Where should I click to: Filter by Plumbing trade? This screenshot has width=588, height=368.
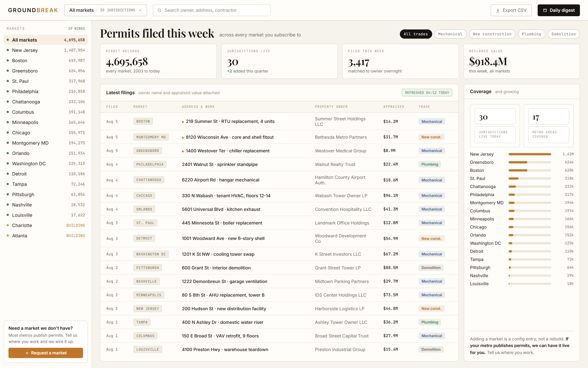(x=531, y=34)
